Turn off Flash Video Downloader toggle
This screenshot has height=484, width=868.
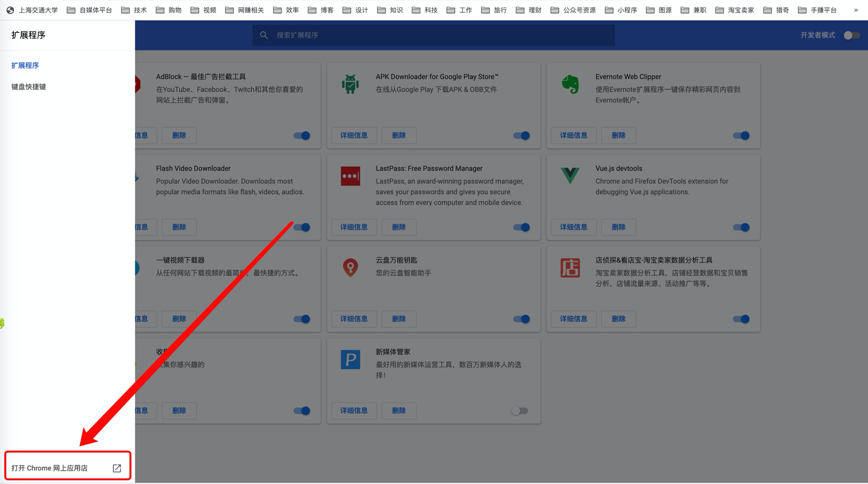point(302,227)
